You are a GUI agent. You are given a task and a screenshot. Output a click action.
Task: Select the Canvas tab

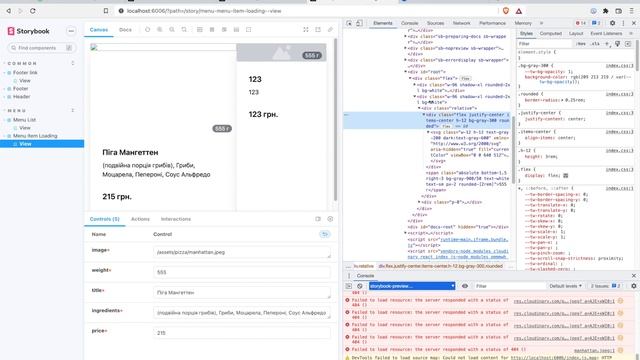tap(99, 29)
